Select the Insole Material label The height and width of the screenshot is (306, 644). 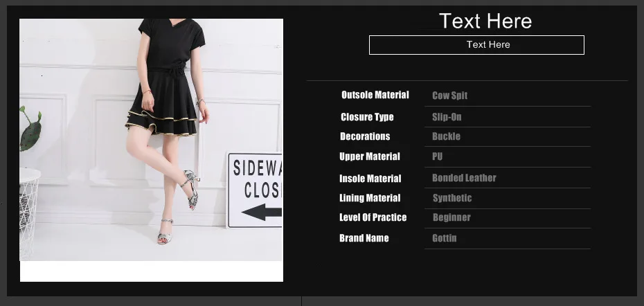370,179
